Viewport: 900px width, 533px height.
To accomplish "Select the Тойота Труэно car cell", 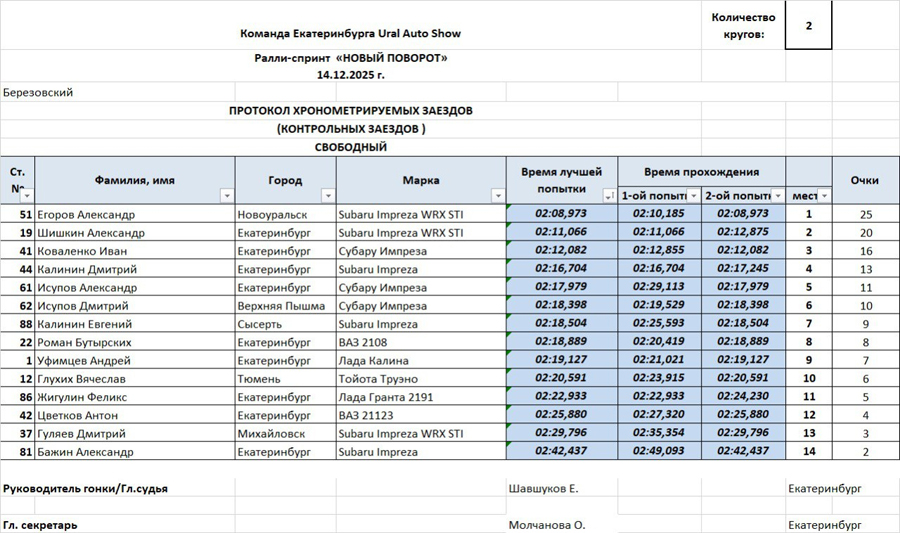I will tap(420, 379).
